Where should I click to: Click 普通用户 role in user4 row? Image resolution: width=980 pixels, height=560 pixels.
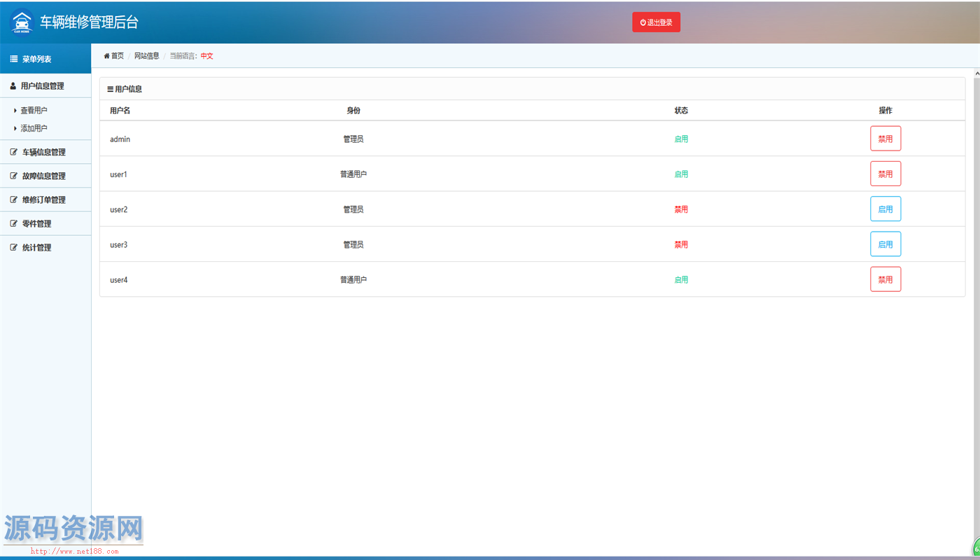tap(353, 280)
